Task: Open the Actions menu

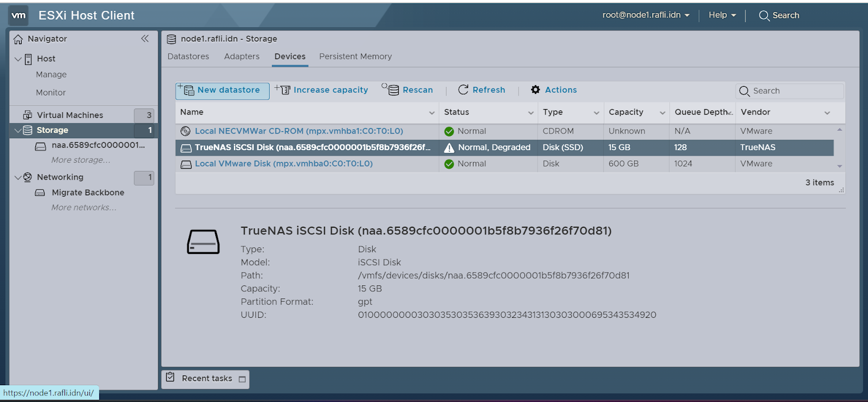Action: click(x=554, y=90)
